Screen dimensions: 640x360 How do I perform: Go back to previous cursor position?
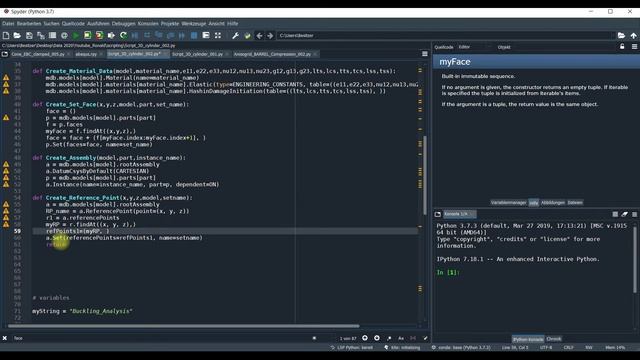point(259,36)
